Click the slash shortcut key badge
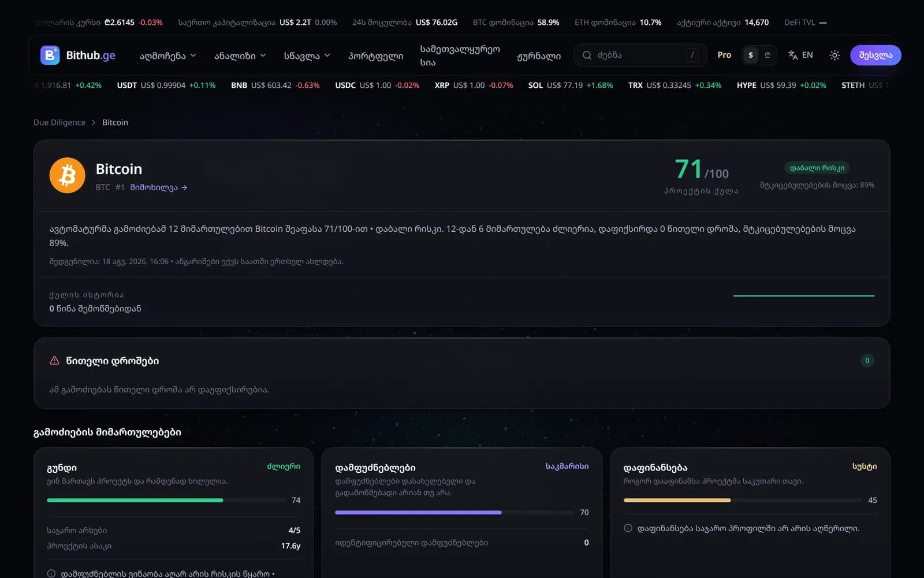Image resolution: width=924 pixels, height=578 pixels. click(x=692, y=55)
